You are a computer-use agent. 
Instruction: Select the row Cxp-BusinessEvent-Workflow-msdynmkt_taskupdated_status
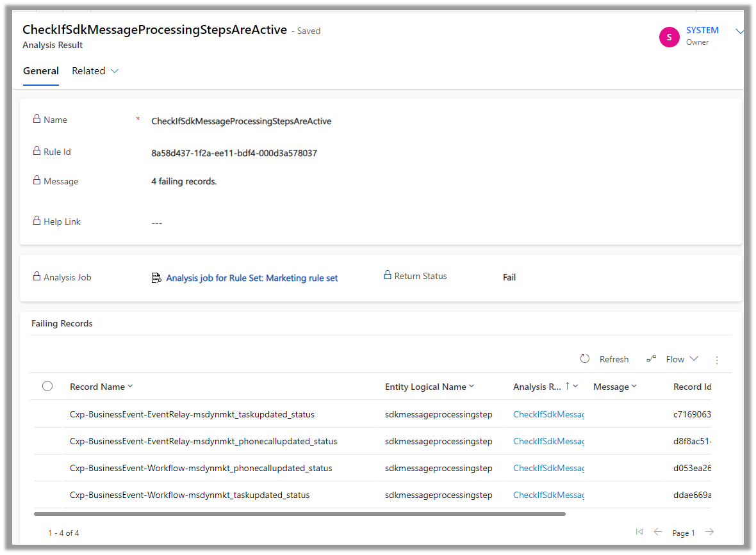point(47,495)
